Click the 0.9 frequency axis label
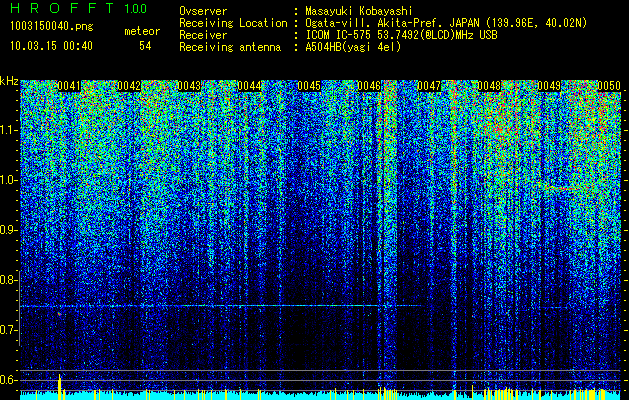Image resolution: width=629 pixels, height=400 pixels. pyautogui.click(x=8, y=230)
